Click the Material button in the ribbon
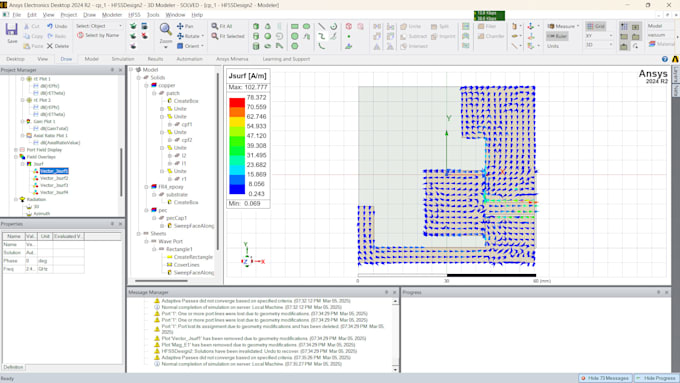 click(661, 44)
